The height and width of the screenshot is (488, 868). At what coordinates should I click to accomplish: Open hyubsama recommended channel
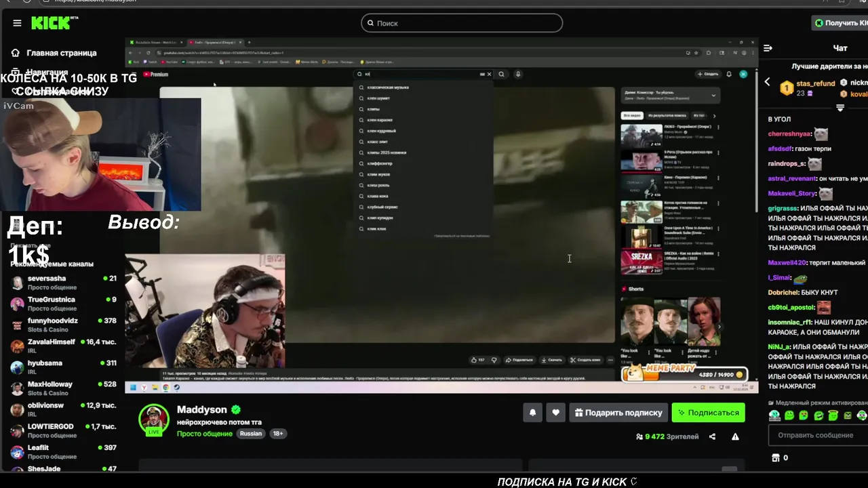click(x=62, y=367)
